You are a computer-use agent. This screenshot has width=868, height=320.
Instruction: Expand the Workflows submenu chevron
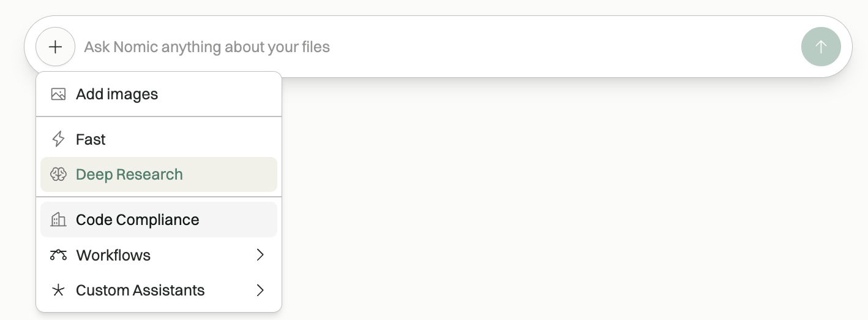260,255
